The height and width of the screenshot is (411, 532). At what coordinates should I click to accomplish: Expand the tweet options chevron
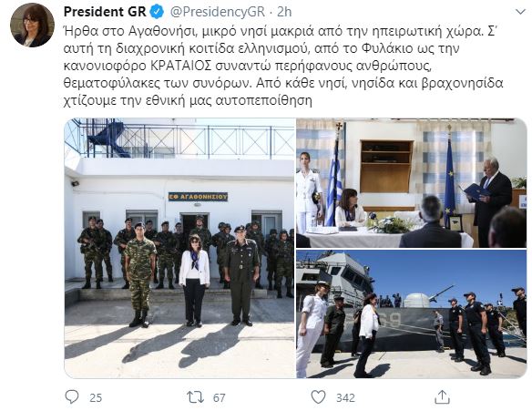pyautogui.click(x=520, y=12)
